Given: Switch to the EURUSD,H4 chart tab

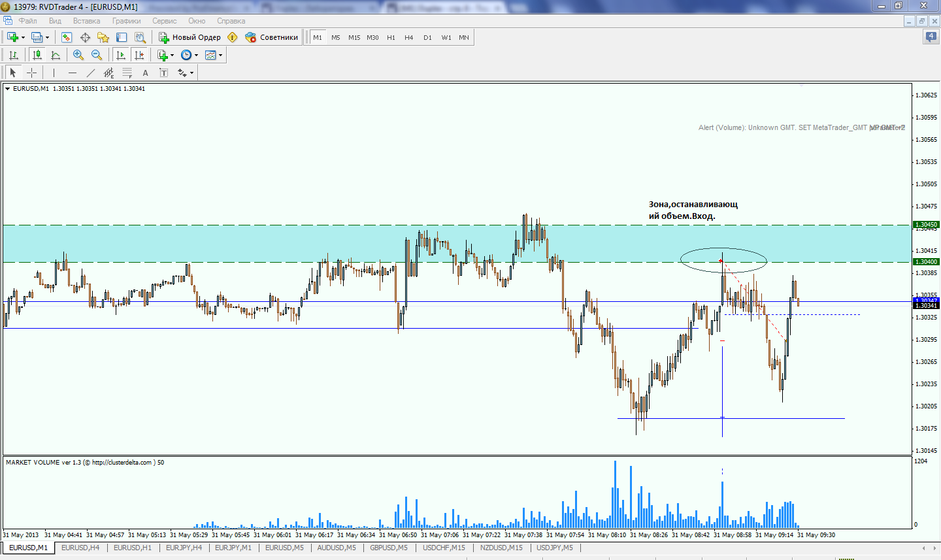Looking at the screenshot, I should click(80, 548).
